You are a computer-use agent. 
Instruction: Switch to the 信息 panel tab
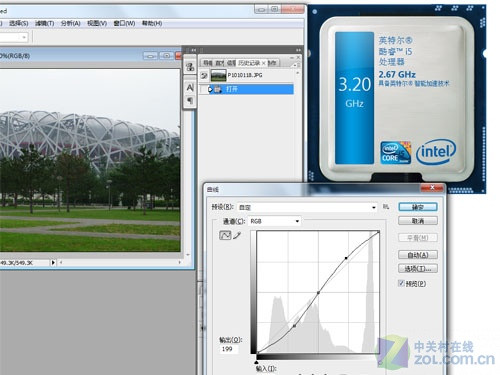coord(231,63)
